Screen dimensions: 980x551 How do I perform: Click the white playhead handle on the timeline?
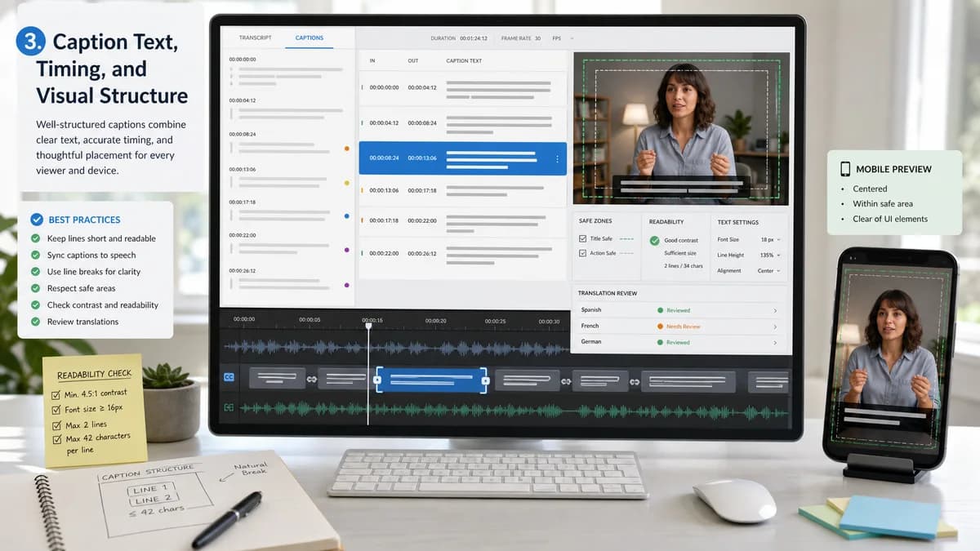tap(368, 326)
